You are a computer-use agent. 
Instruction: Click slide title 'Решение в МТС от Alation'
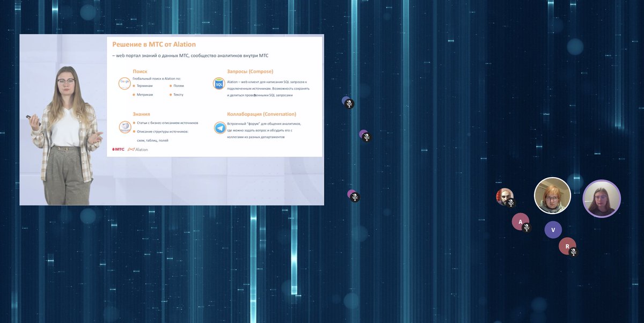(154, 45)
